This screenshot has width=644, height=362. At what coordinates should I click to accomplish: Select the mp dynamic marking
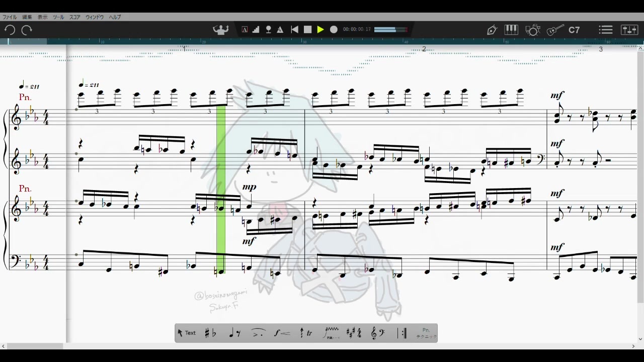249,187
